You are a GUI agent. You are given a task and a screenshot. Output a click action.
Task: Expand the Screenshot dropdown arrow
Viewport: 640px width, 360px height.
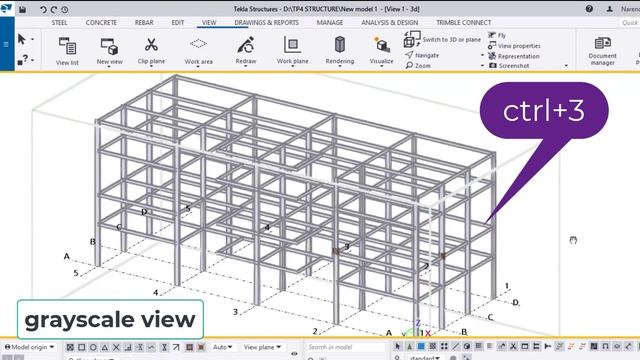566,65
